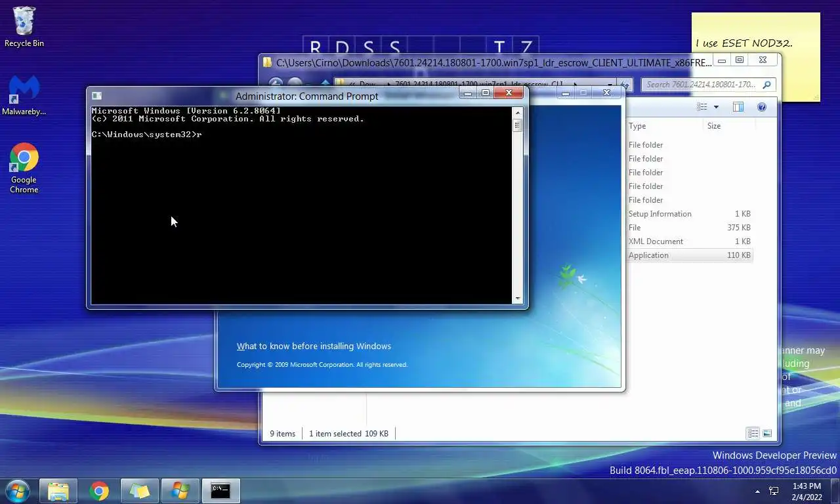Select the 'File' 375 KB row
The image size is (840, 504).
pyautogui.click(x=689, y=228)
